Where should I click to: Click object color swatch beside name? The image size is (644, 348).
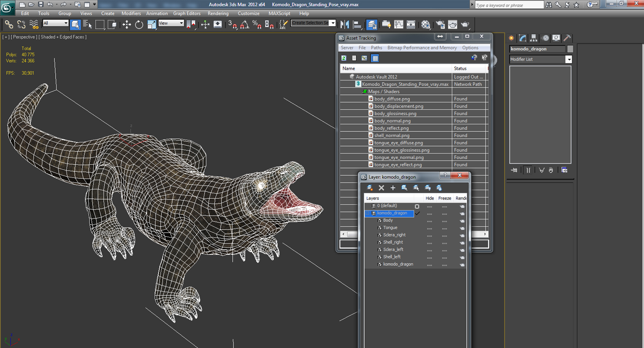coord(570,49)
